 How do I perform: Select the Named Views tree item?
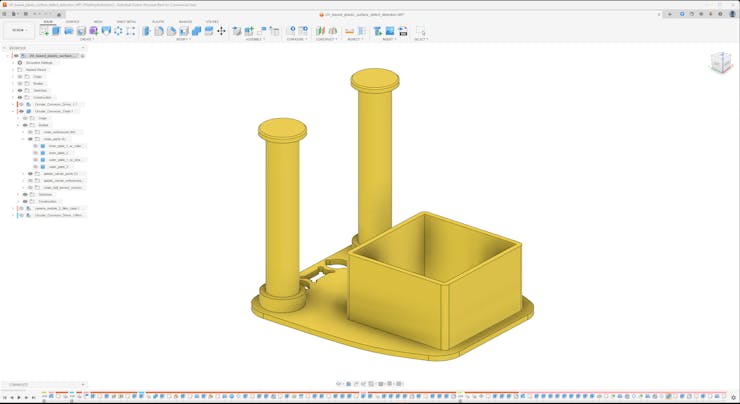click(36, 70)
